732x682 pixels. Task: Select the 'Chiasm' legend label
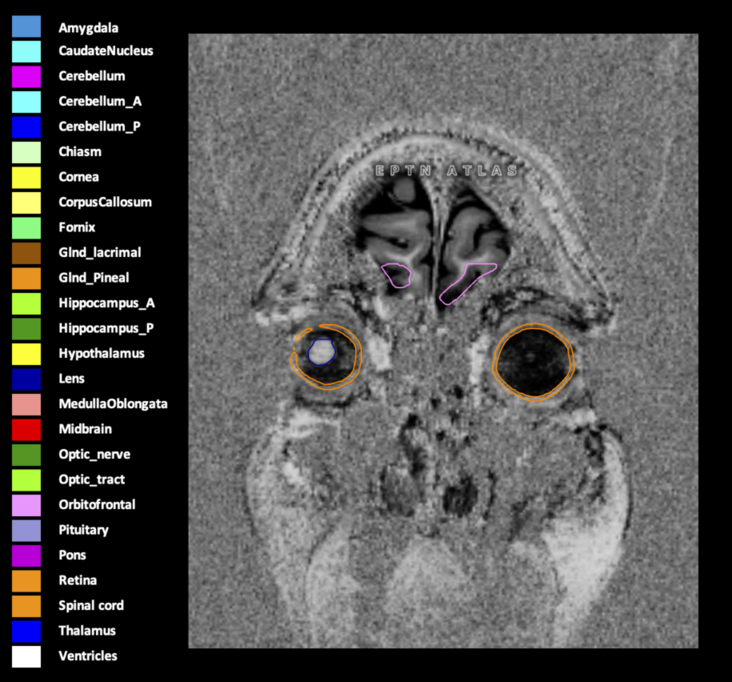point(80,152)
